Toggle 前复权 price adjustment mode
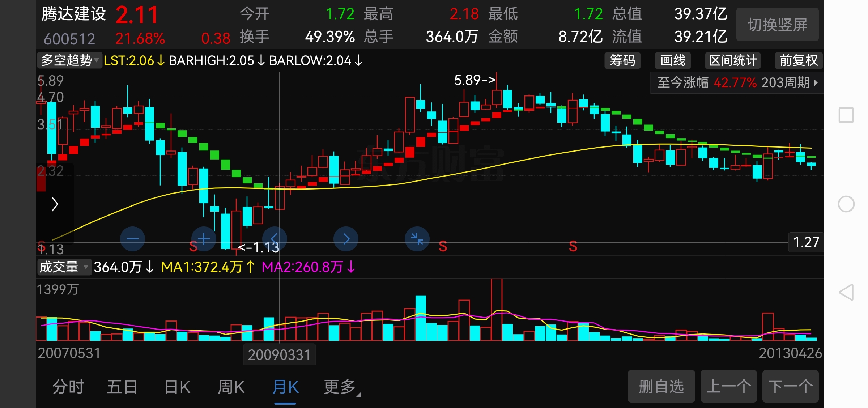 798,60
